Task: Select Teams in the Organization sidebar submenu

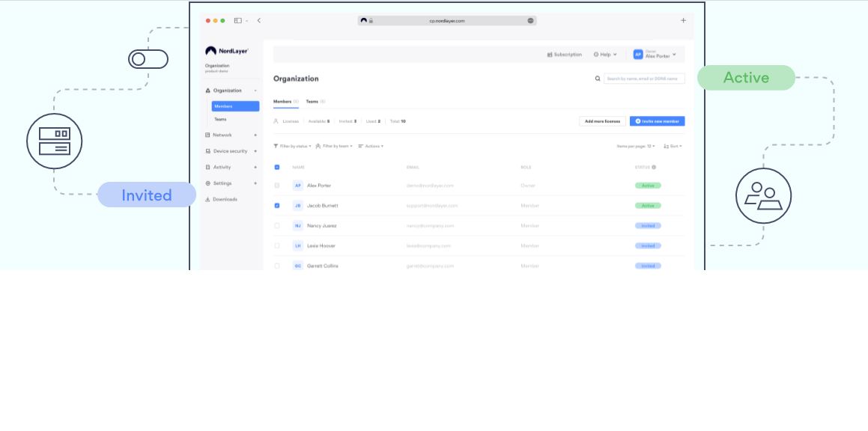Action: [x=220, y=120]
